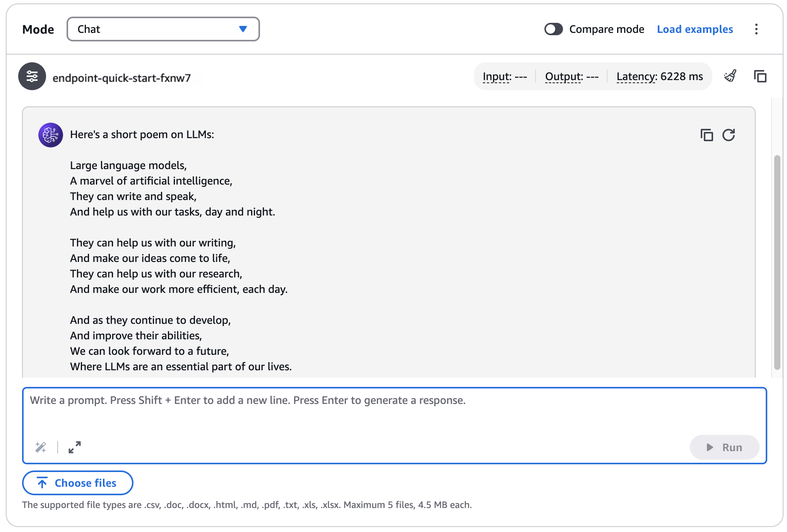Screen dimensions: 787x532
Task: Click the broom clear chat icon
Action: coord(730,76)
